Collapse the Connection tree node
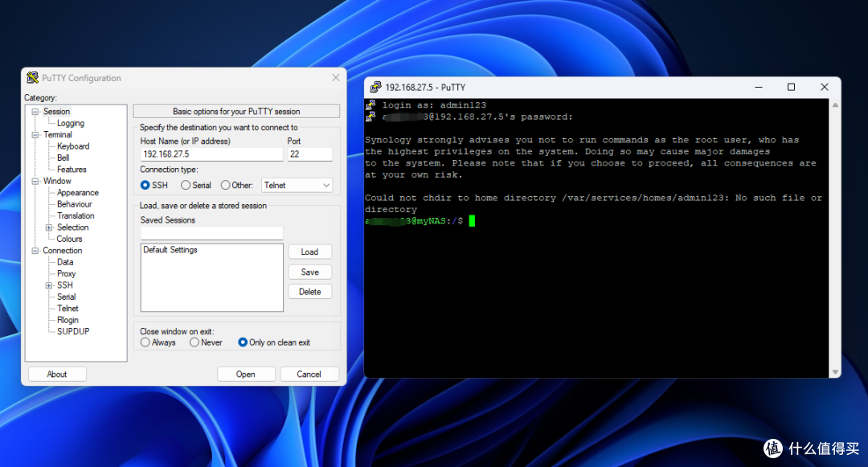 click(35, 251)
